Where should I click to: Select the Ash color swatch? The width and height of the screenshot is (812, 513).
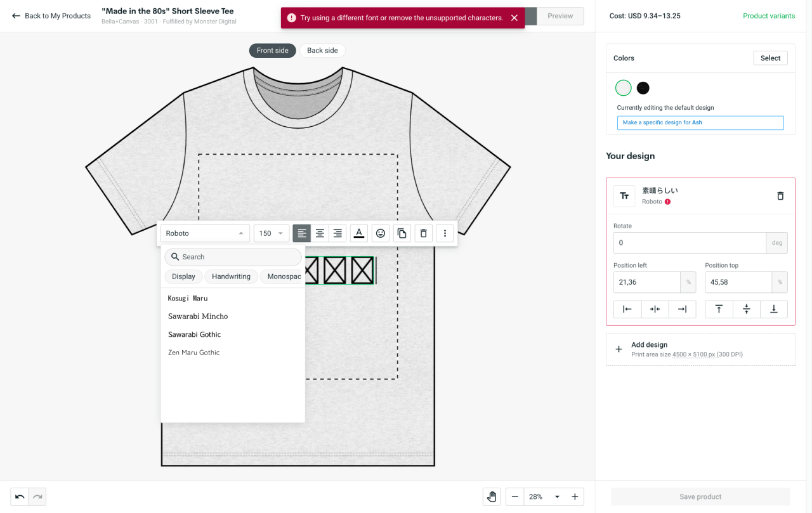624,88
